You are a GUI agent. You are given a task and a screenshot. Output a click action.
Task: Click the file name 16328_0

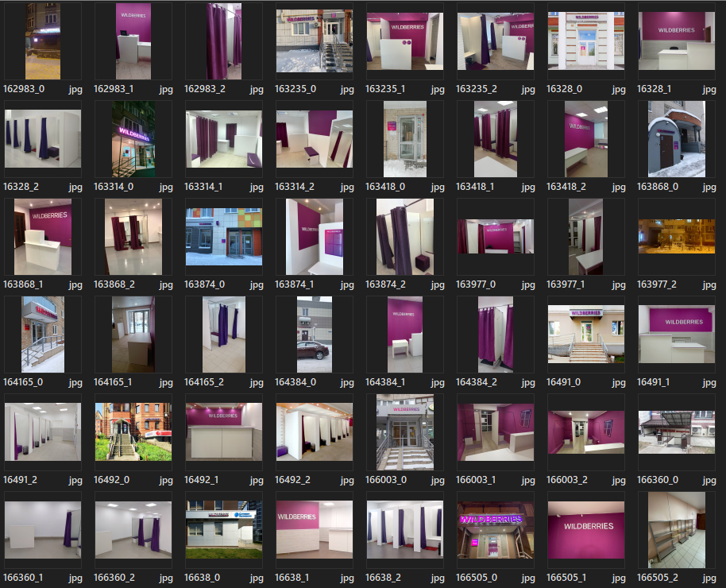click(x=565, y=89)
